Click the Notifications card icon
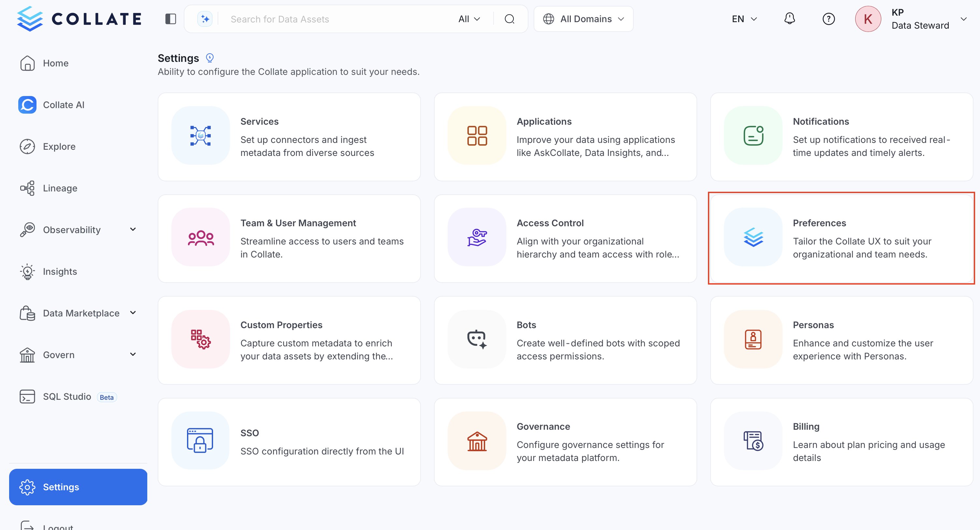980x530 pixels. click(753, 135)
